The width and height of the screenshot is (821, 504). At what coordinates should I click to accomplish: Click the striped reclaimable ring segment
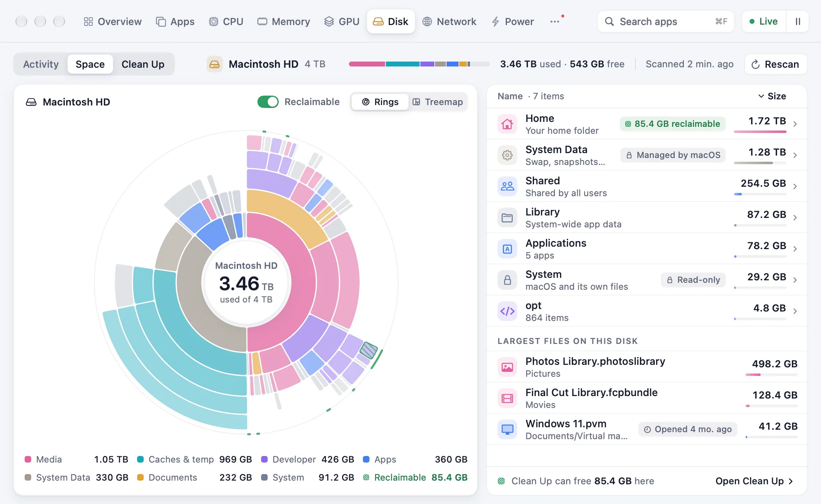tap(369, 350)
